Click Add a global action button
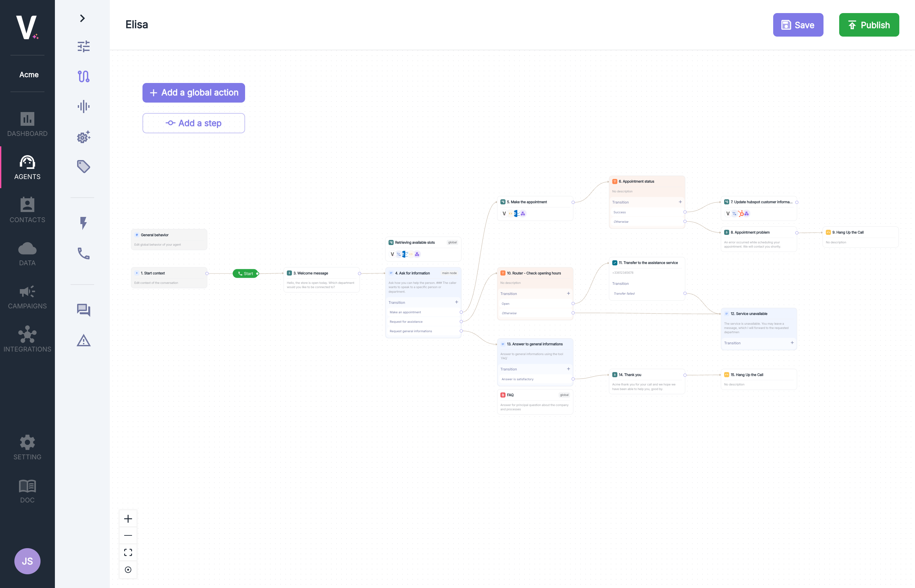This screenshot has height=588, width=915. tap(193, 93)
